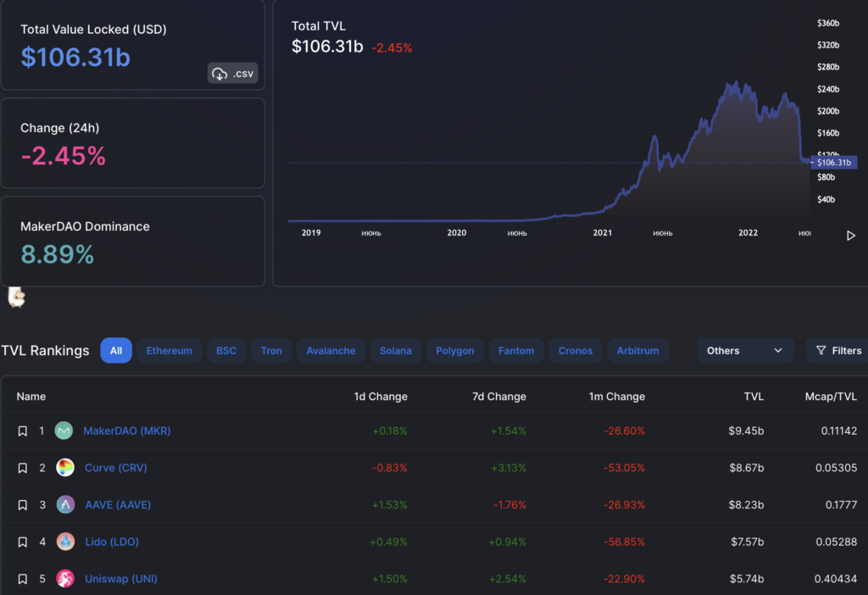Open the MakerDAO (MKR) protocol page
The height and width of the screenshot is (595, 868).
(126, 431)
